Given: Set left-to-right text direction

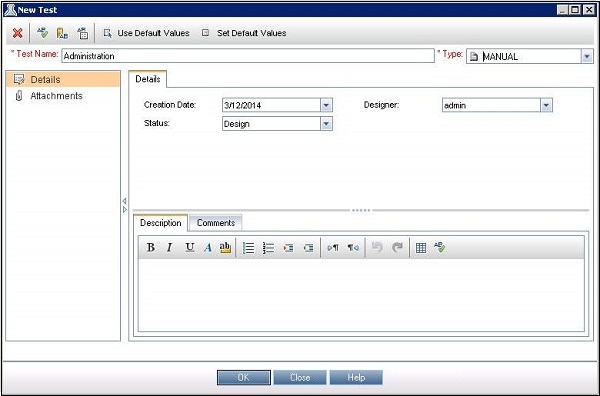Looking at the screenshot, I should tap(333, 248).
